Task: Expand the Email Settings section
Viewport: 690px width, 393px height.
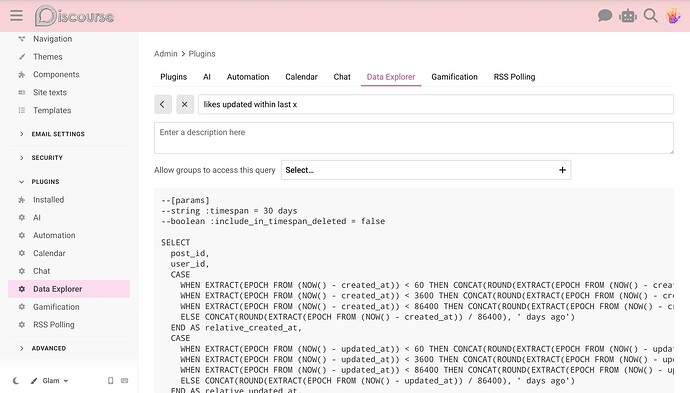Action: click(58, 134)
